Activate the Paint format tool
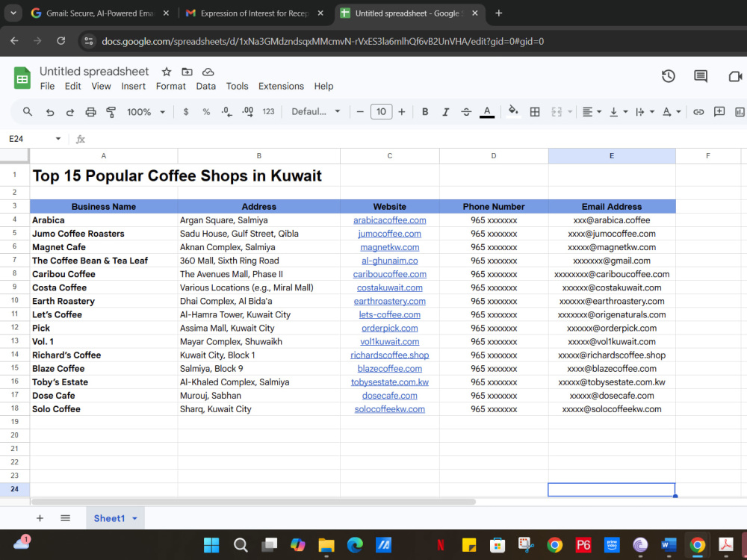 [x=111, y=112]
